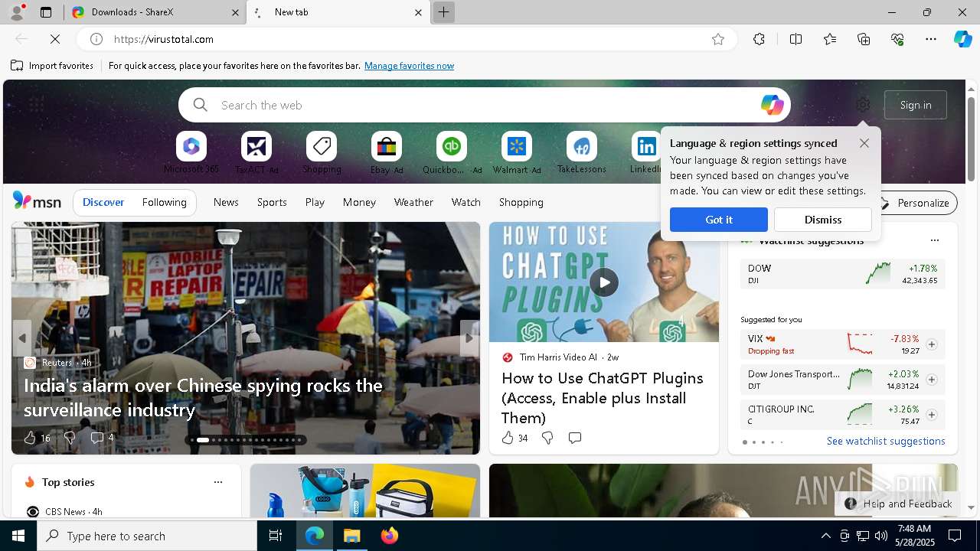Open Firefox from taskbar
The width and height of the screenshot is (980, 551).
point(389,536)
